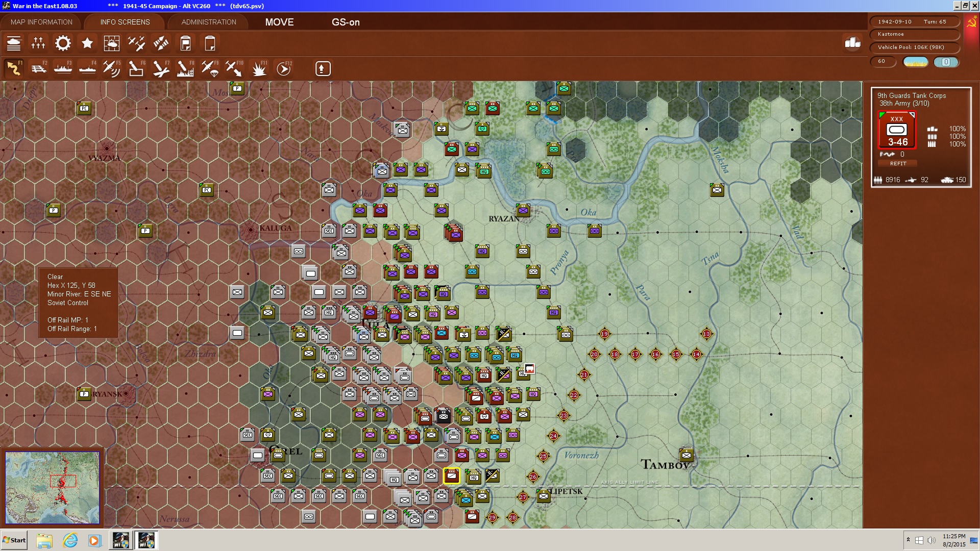Screen dimensions: 980x551
Task: Open the Order of Battle tank list icon
Action: click(14, 43)
